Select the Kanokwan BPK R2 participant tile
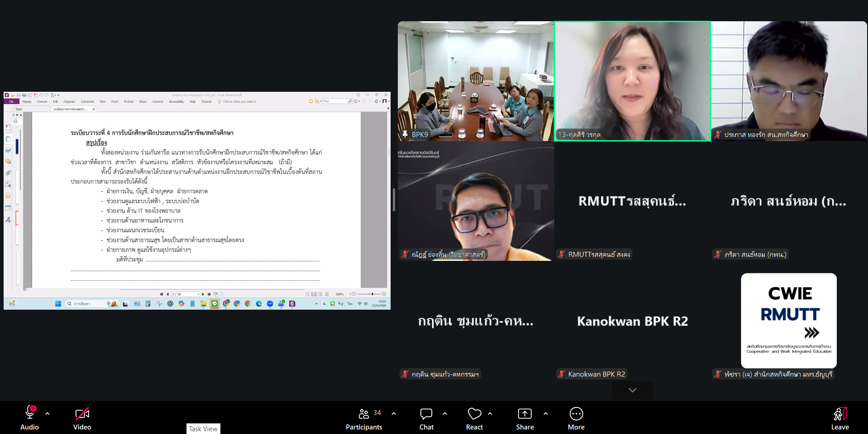Image resolution: width=868 pixels, height=434 pixels. click(x=632, y=321)
